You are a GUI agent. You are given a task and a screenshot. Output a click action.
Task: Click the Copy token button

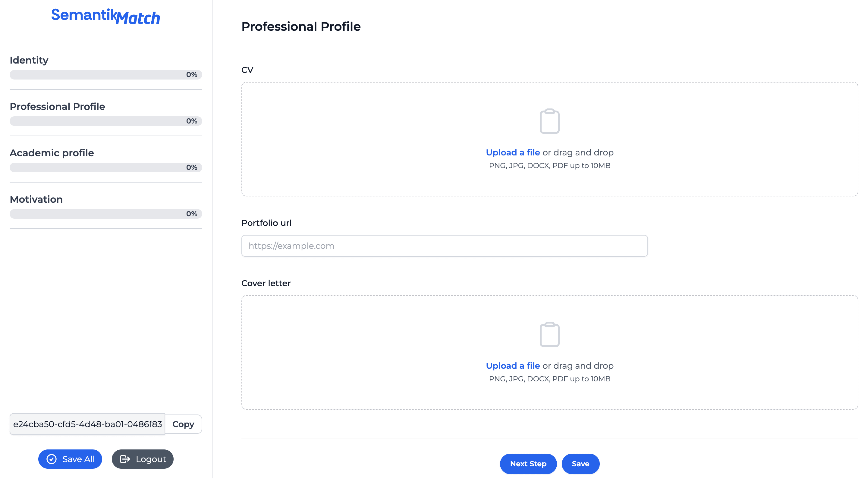point(184,424)
